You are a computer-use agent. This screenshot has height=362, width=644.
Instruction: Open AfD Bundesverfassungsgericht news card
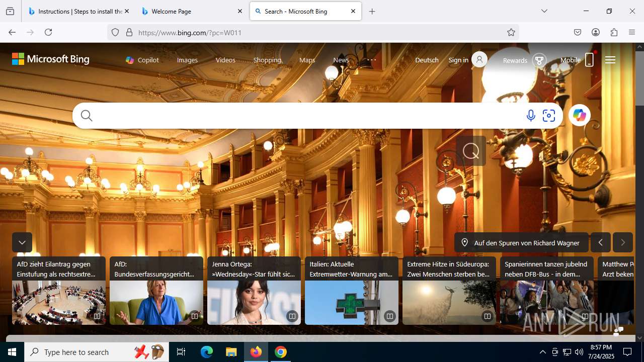pyautogui.click(x=156, y=291)
